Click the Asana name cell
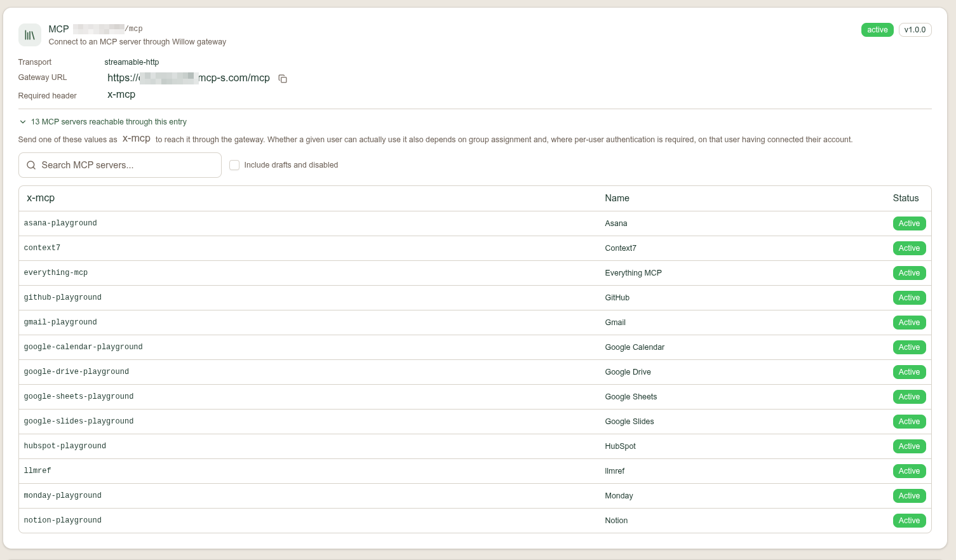 click(616, 223)
